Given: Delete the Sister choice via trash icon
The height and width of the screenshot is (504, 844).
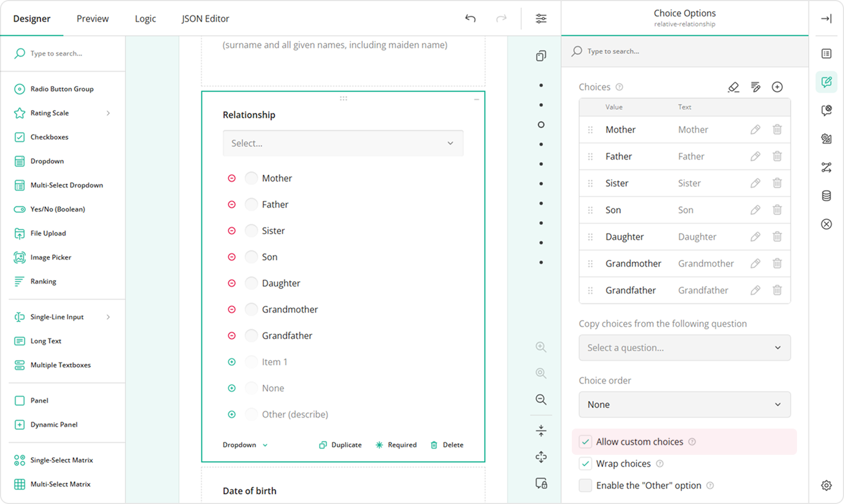Looking at the screenshot, I should [777, 183].
